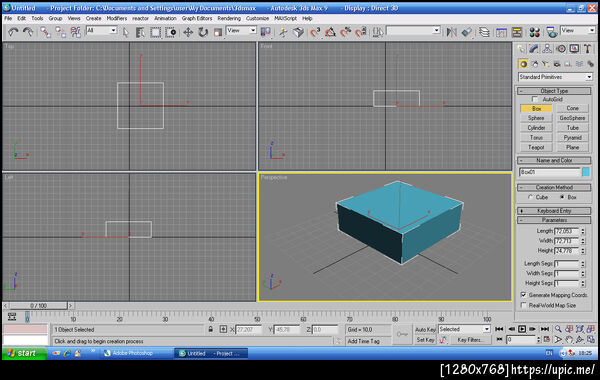600x380 pixels.
Task: Click the Cylinder primitive button
Action: (x=536, y=127)
